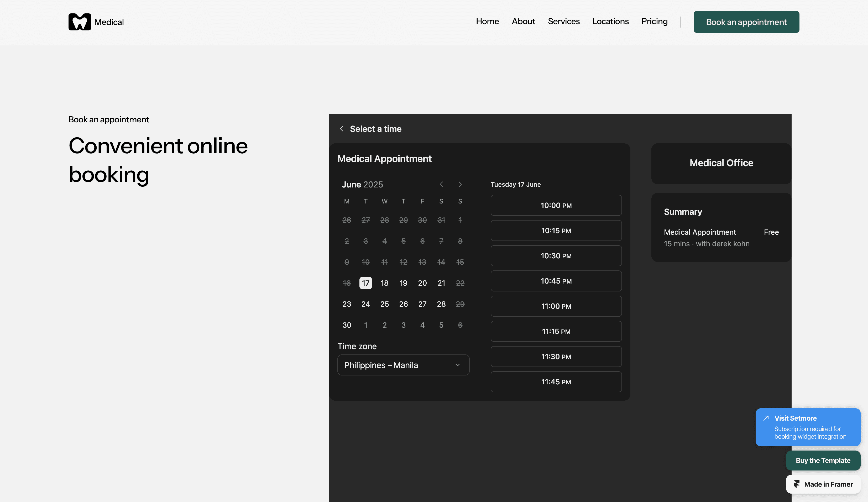
Task: Go back using the Select a time arrow
Action: [x=341, y=129]
